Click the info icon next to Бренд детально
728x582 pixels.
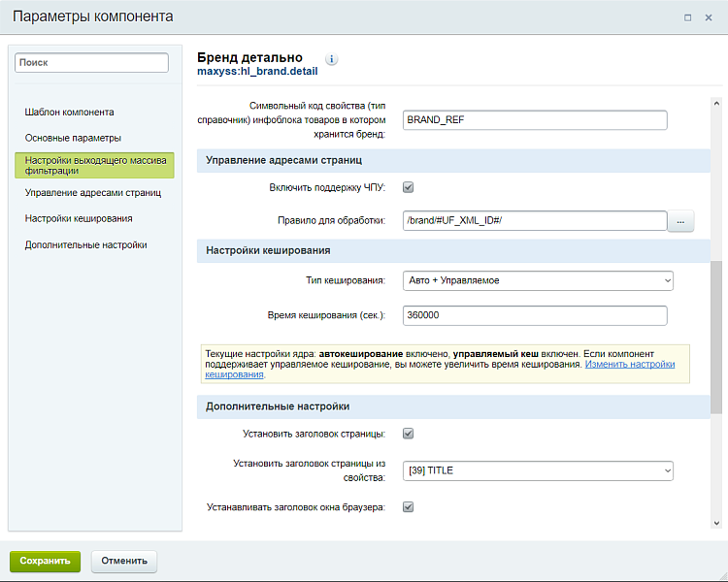click(331, 59)
